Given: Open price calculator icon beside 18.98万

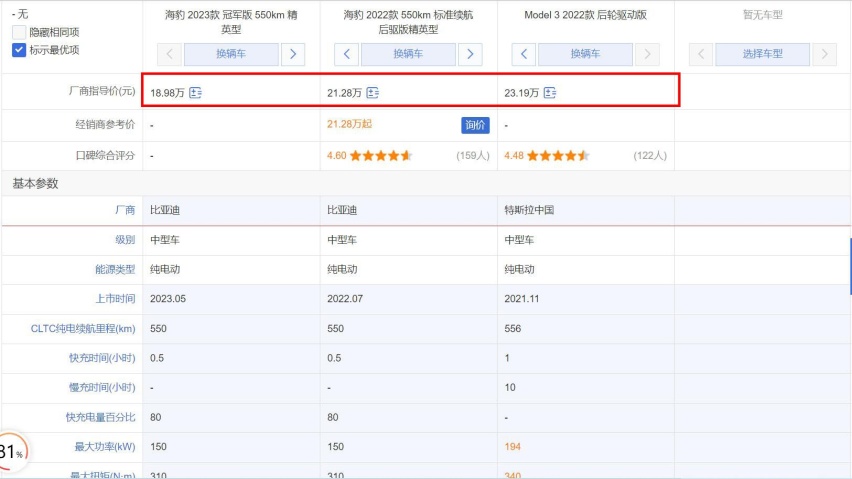Looking at the screenshot, I should [196, 93].
